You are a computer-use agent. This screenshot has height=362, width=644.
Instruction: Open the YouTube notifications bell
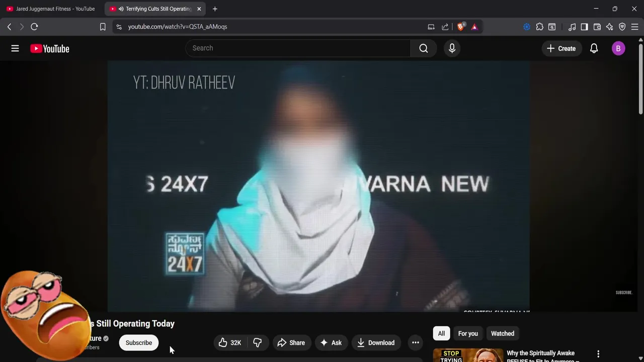[594, 48]
